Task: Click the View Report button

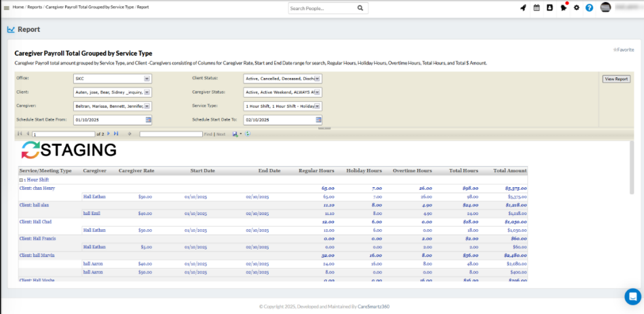Action: coord(615,79)
